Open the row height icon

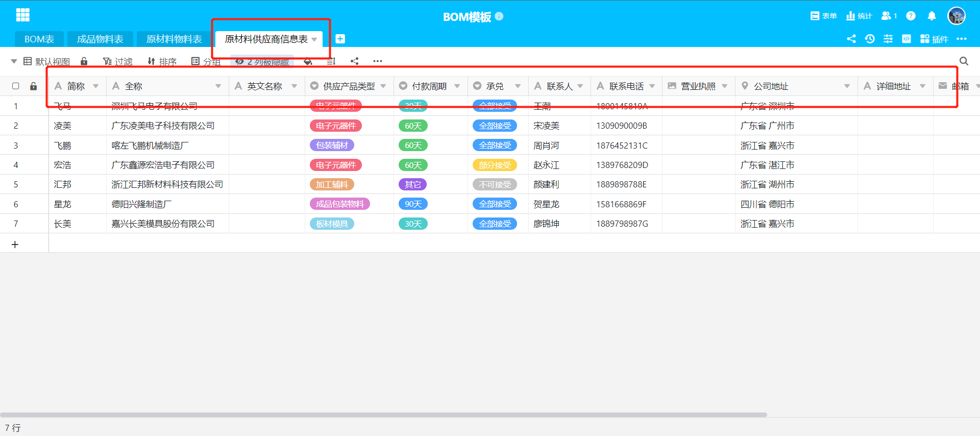coord(331,61)
